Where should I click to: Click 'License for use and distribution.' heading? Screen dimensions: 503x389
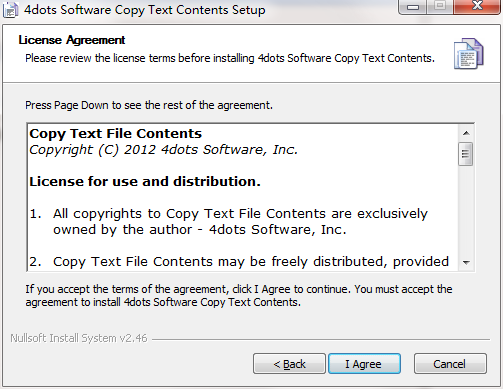(145, 182)
